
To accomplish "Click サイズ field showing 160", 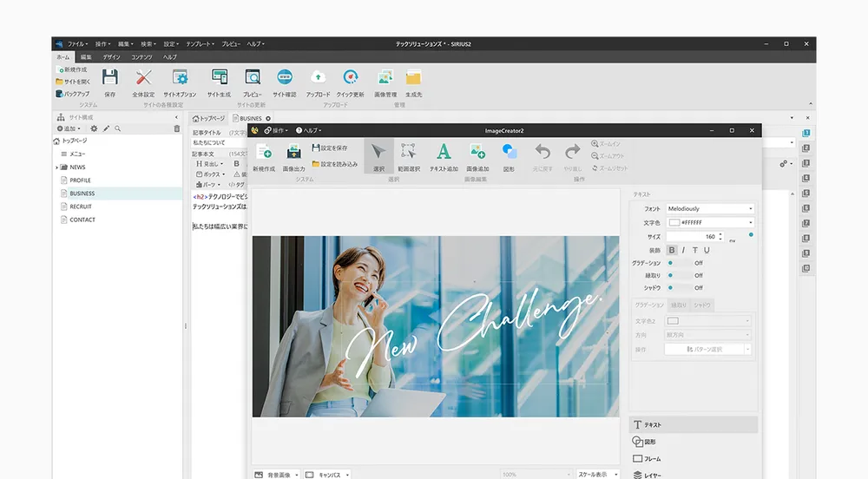I will tap(694, 236).
